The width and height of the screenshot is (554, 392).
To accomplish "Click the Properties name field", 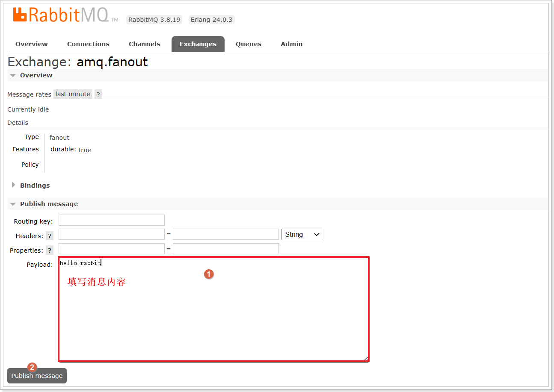I will click(x=112, y=249).
